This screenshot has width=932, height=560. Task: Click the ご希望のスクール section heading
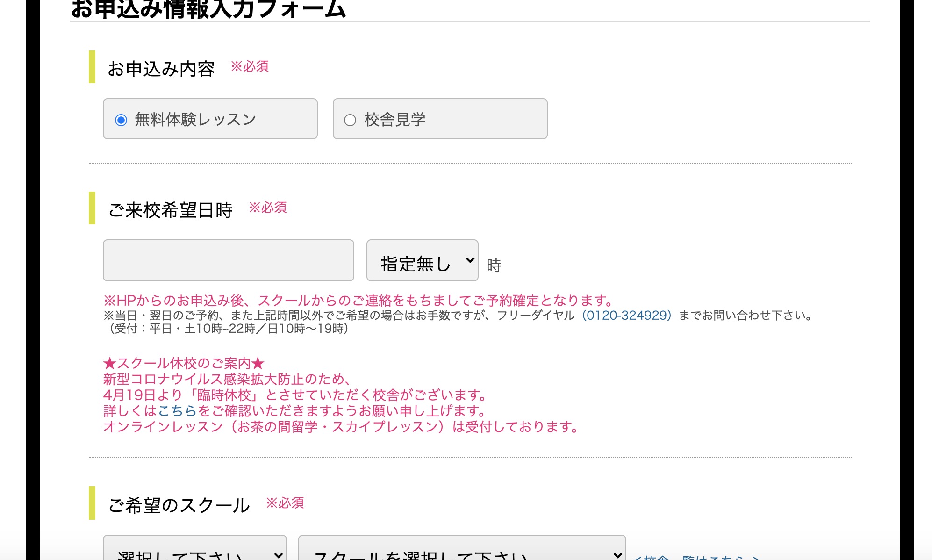click(x=179, y=505)
